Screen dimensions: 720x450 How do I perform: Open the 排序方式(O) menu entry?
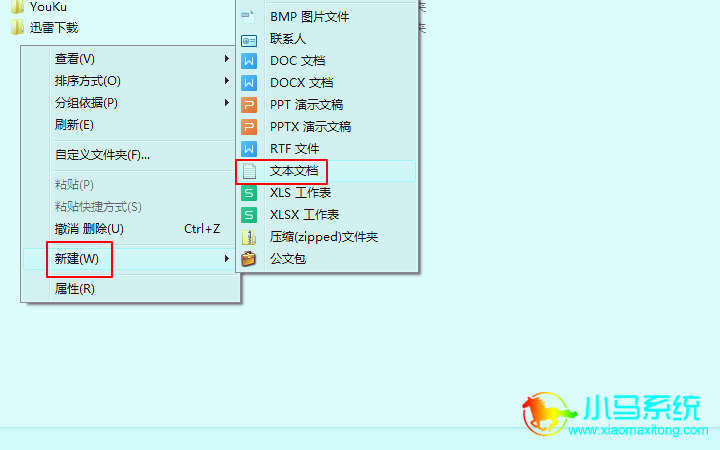(x=129, y=81)
